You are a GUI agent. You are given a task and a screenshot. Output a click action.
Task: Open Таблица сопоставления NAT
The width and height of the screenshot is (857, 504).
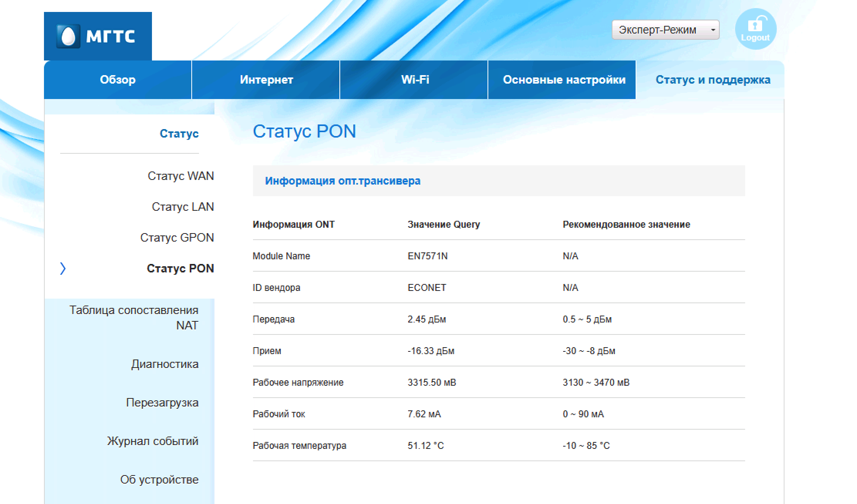pyautogui.click(x=133, y=318)
